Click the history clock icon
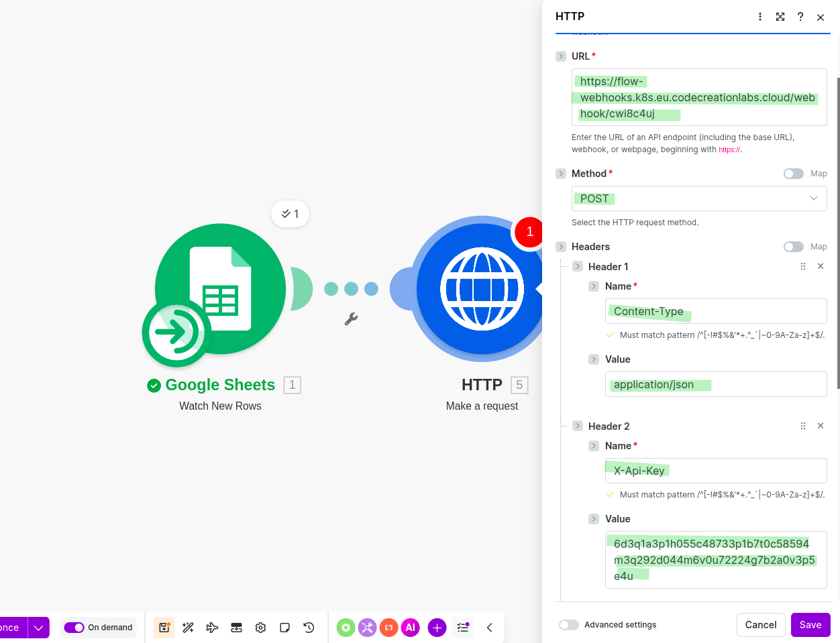This screenshot has height=643, width=840. [x=309, y=628]
